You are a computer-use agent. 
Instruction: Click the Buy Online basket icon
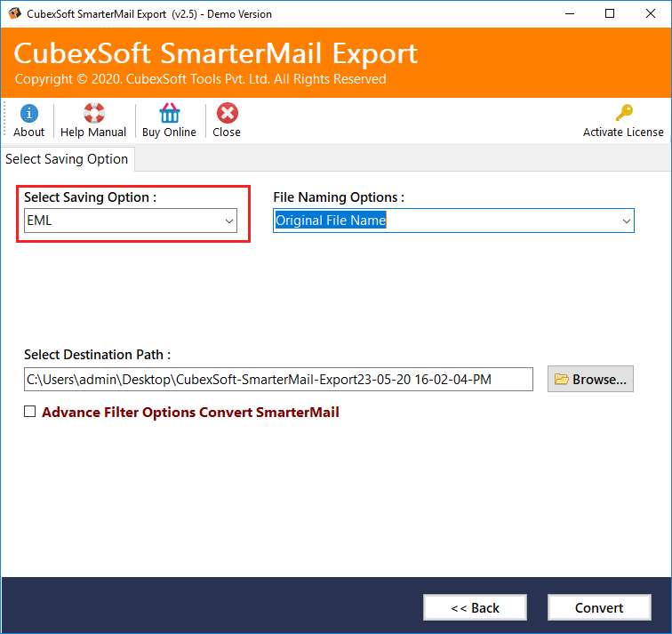tap(169, 113)
